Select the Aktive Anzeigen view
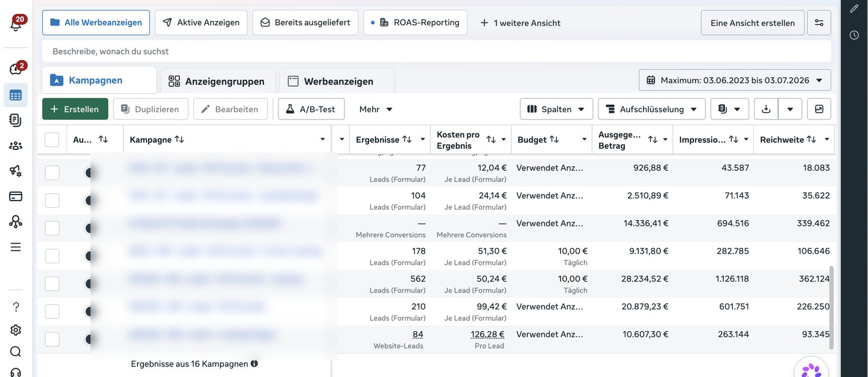 pyautogui.click(x=201, y=23)
